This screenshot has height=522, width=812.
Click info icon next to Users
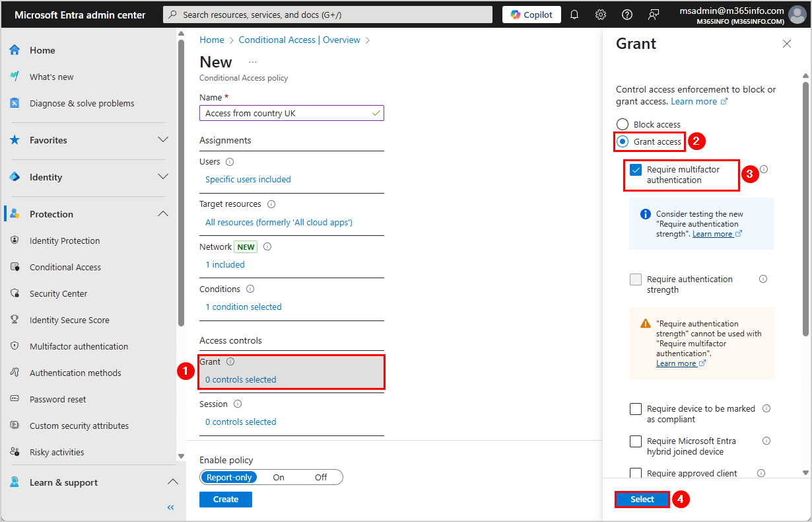tap(230, 162)
